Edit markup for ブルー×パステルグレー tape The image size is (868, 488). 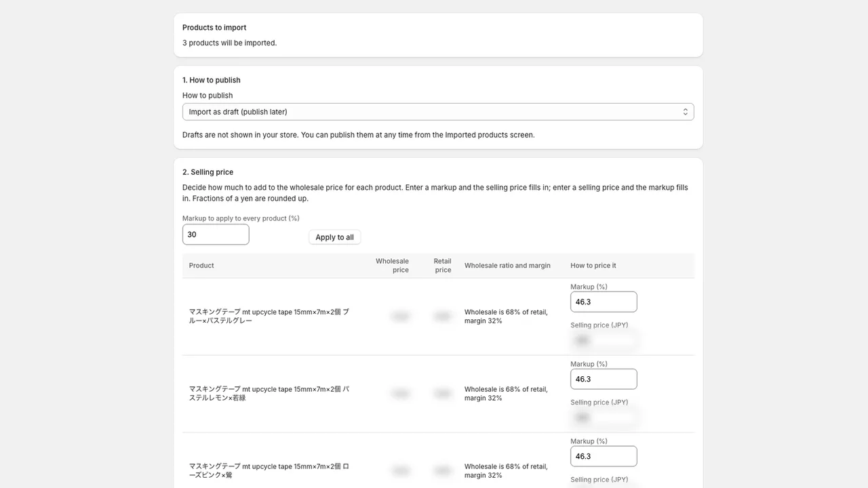point(604,302)
